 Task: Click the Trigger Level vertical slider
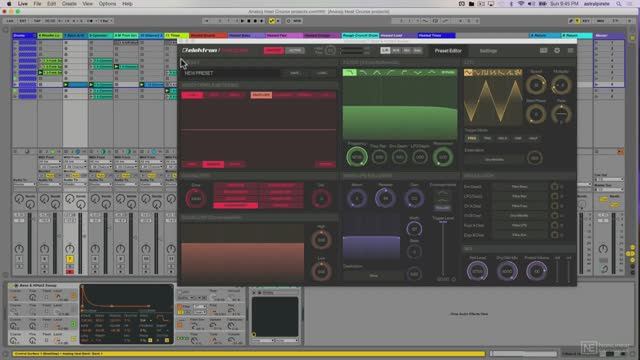point(443,249)
